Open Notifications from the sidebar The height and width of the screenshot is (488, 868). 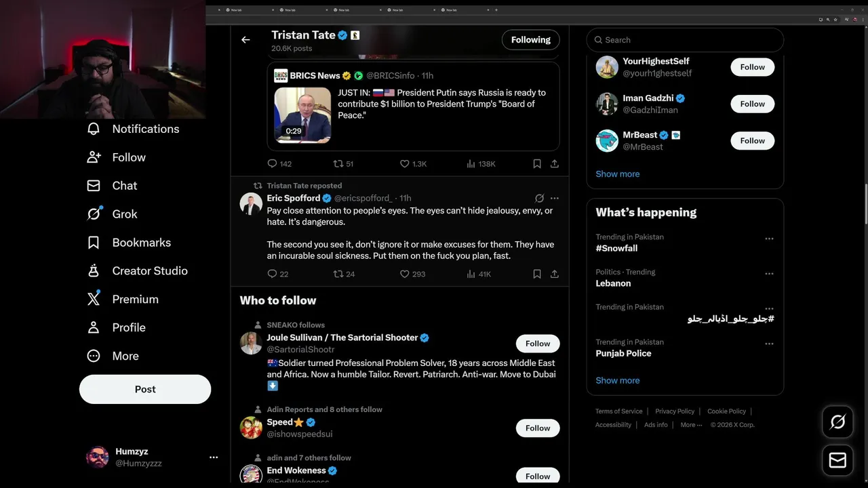pyautogui.click(x=133, y=129)
